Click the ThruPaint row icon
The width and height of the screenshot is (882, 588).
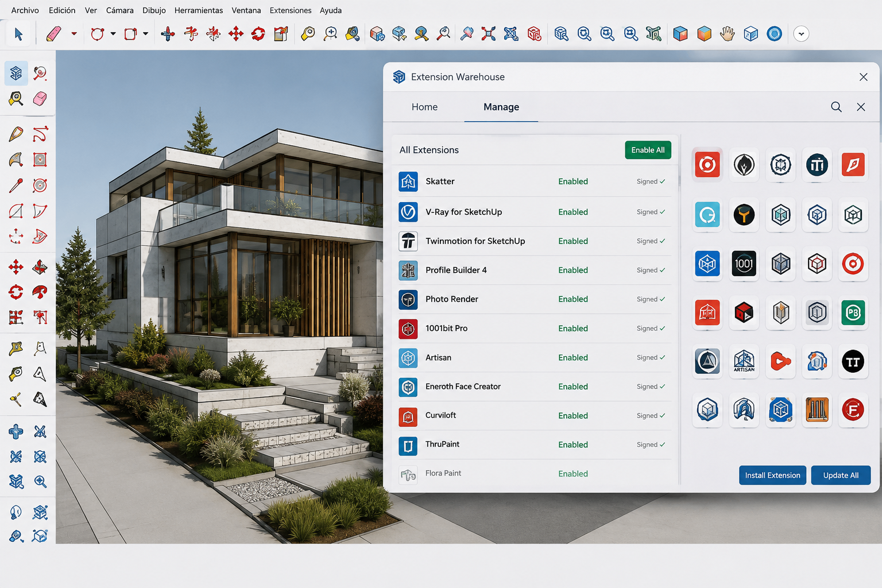tap(408, 445)
